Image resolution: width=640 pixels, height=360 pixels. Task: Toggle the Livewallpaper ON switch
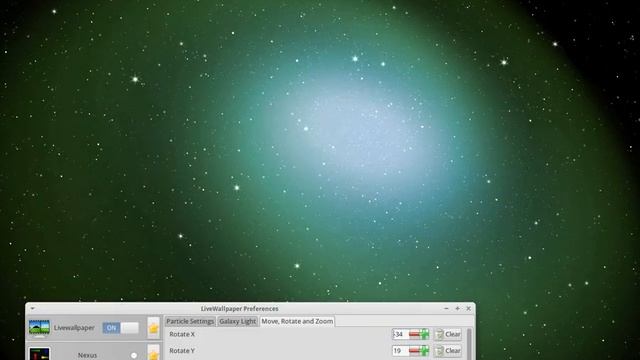(x=120, y=328)
